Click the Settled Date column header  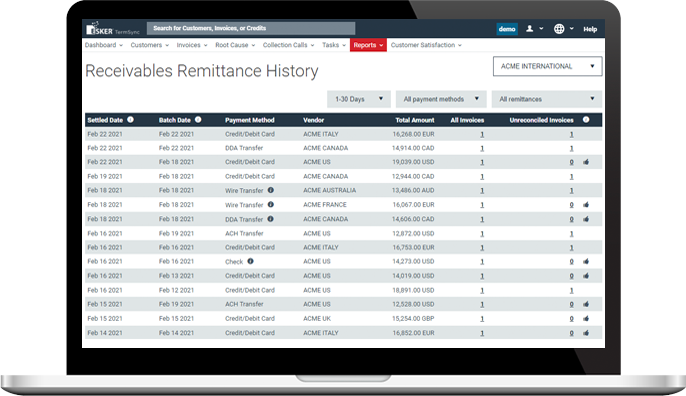pyautogui.click(x=105, y=120)
